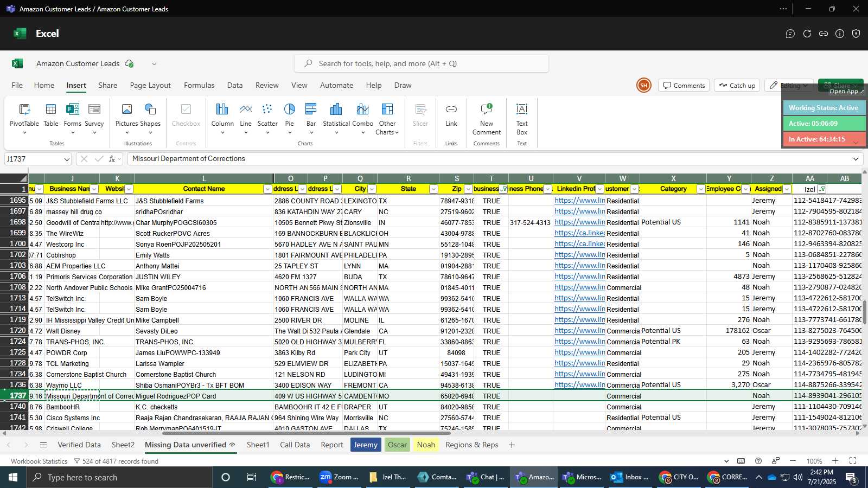The image size is (868, 488).
Task: Open the Business Name column filter
Action: (x=94, y=189)
